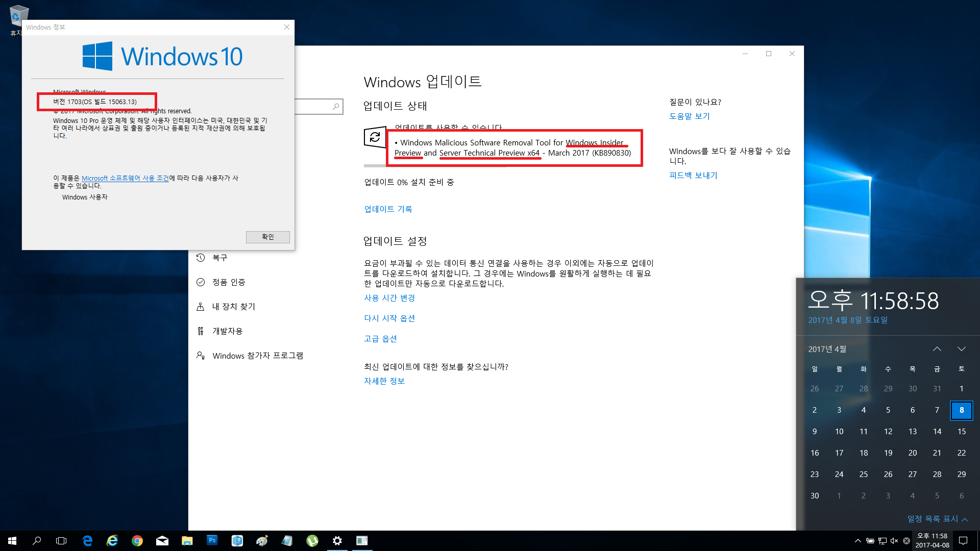Open Task View on taskbar
Screen dimensions: 980x551
coord(61,541)
